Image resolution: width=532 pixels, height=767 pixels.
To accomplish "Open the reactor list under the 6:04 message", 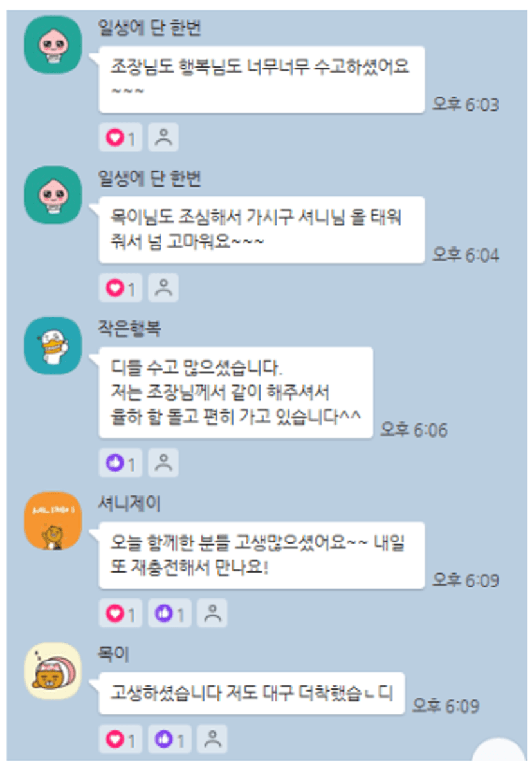I will pos(163,288).
